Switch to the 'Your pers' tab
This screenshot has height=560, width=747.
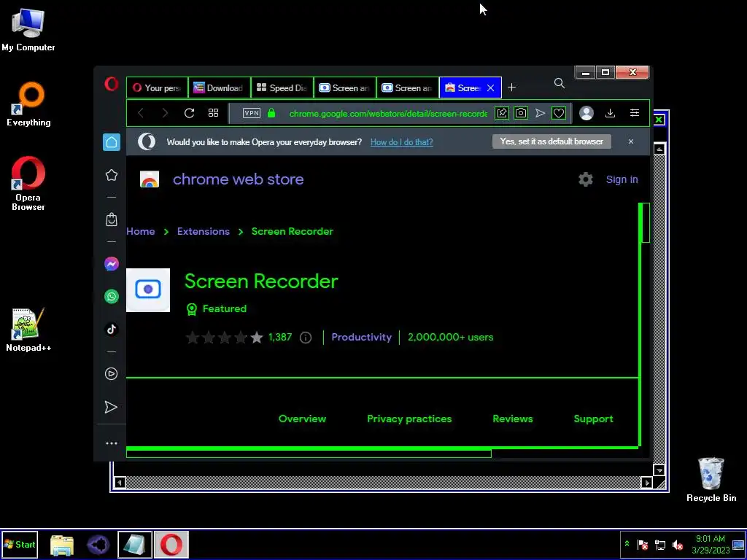(x=158, y=87)
